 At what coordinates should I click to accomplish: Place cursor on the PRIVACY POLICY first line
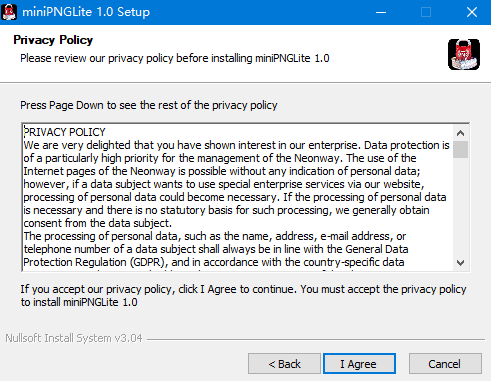coord(65,132)
